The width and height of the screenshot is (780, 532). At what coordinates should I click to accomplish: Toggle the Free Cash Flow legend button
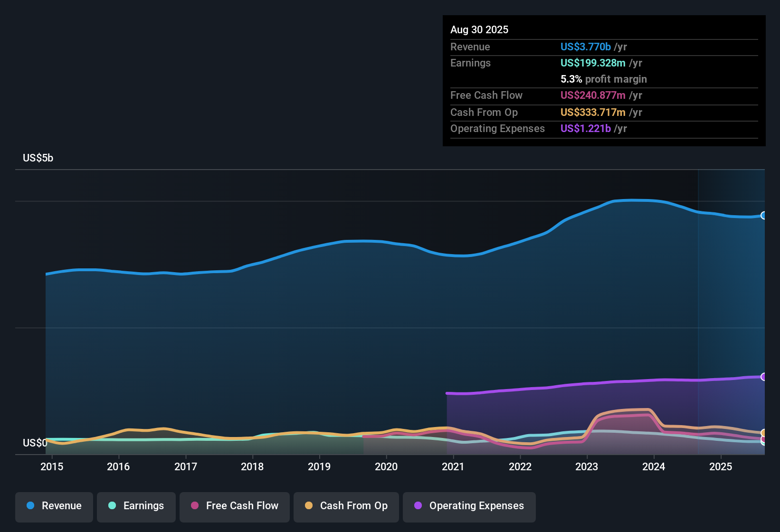[x=235, y=506]
